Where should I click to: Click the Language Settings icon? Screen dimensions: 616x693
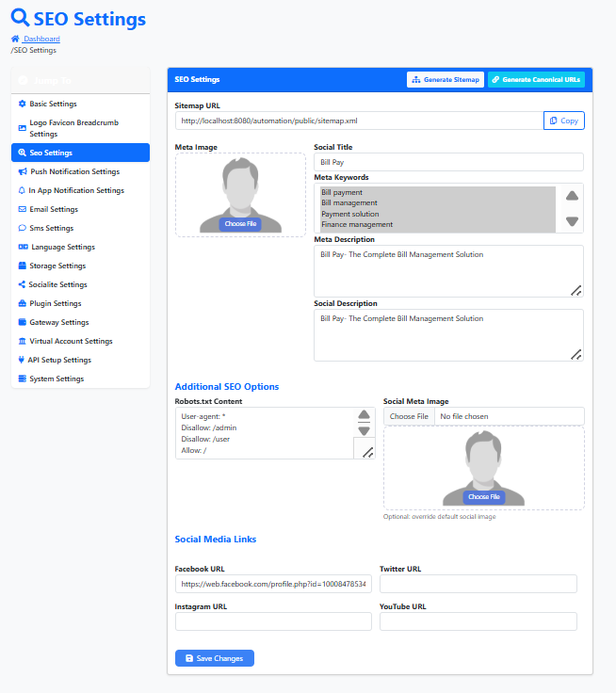tap(23, 247)
